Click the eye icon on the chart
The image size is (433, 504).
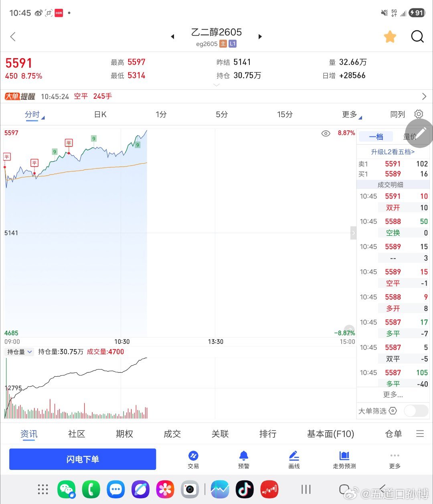pos(326,133)
